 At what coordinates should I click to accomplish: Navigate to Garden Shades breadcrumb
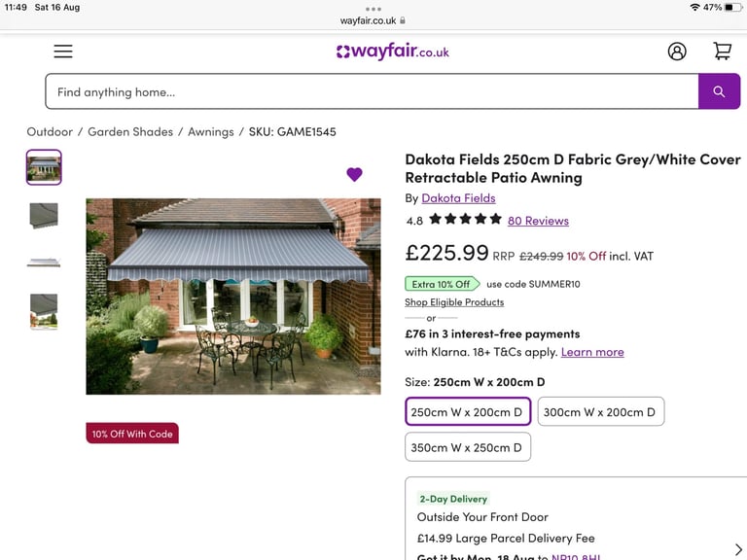click(130, 132)
